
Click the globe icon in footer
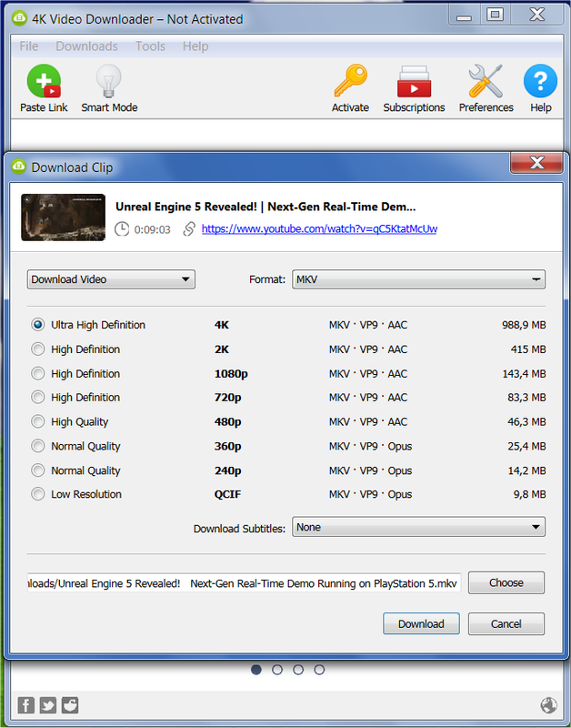click(549, 705)
